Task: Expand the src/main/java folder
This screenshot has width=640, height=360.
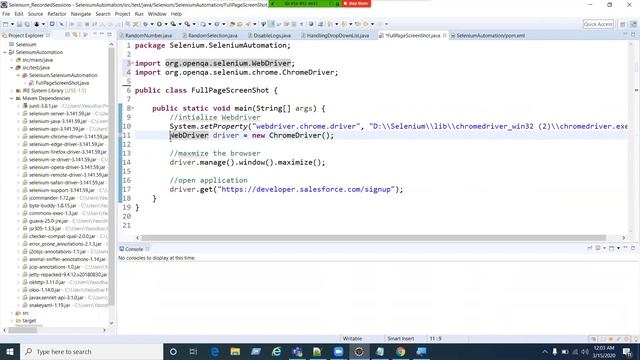Action: [12, 60]
